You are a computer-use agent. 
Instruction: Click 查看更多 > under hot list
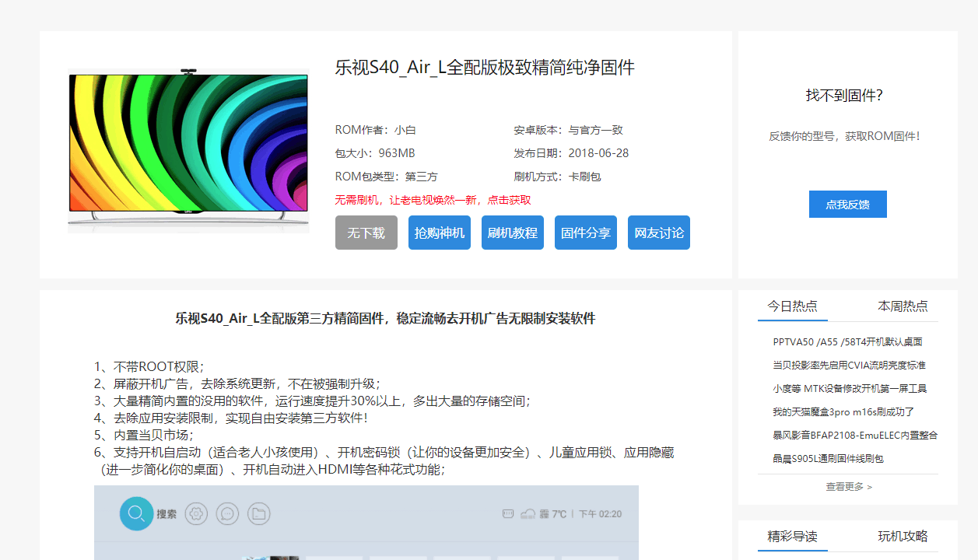849,486
